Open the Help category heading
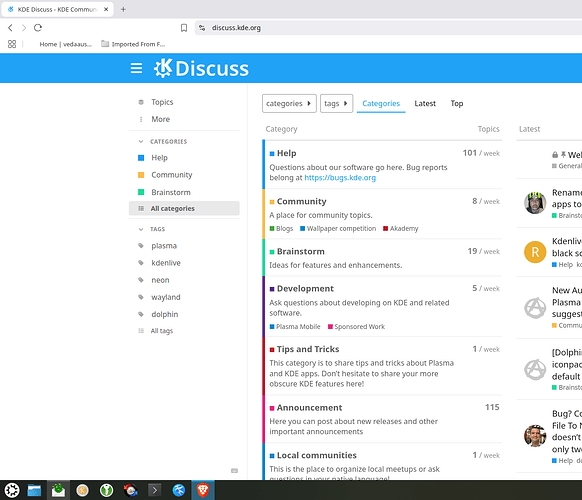The height and width of the screenshot is (500, 582). [286, 153]
